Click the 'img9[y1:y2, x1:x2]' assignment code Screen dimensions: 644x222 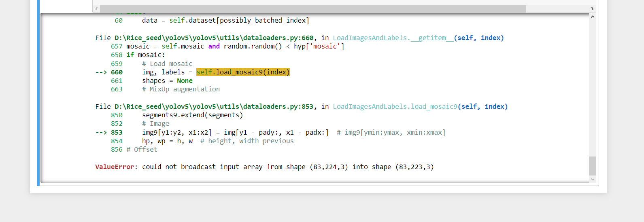[177, 132]
